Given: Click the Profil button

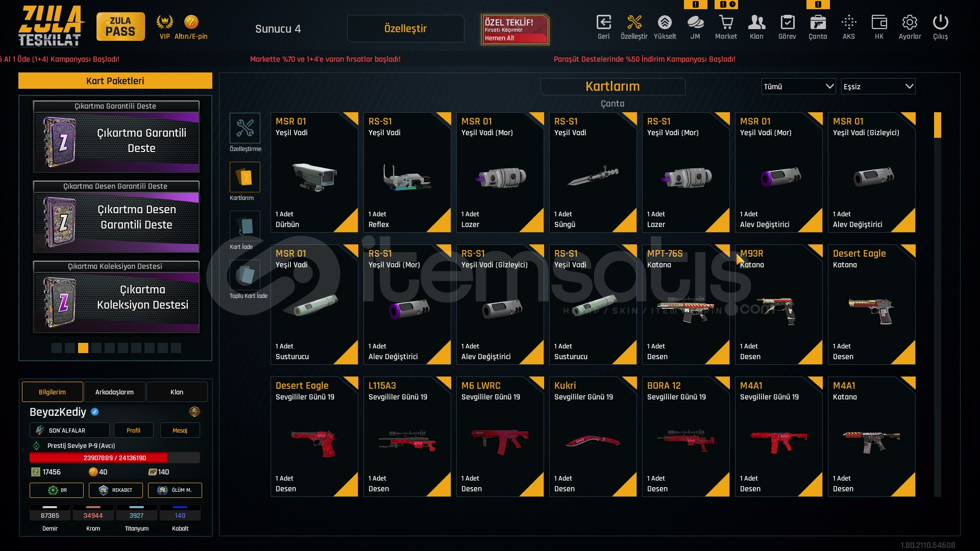Looking at the screenshot, I should coord(133,430).
